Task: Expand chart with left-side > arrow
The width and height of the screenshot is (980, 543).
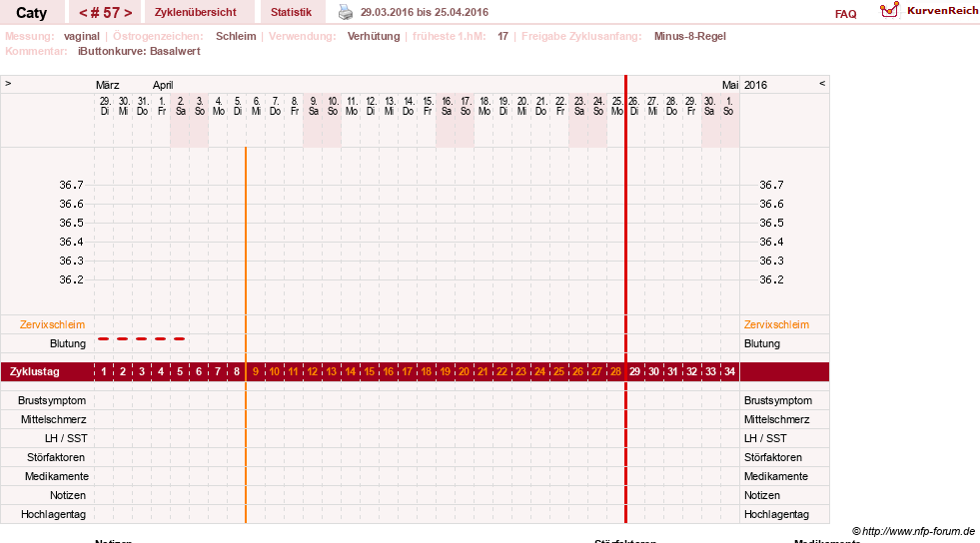Action: tap(8, 84)
